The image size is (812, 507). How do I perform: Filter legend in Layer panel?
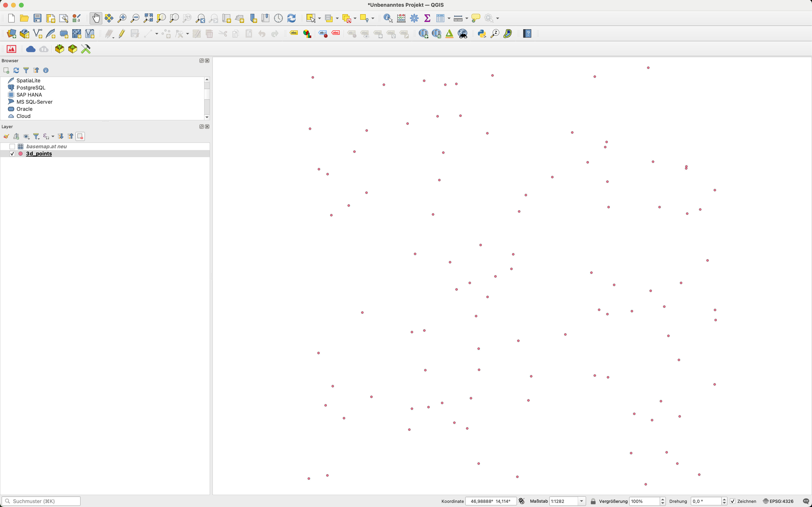coord(36,136)
